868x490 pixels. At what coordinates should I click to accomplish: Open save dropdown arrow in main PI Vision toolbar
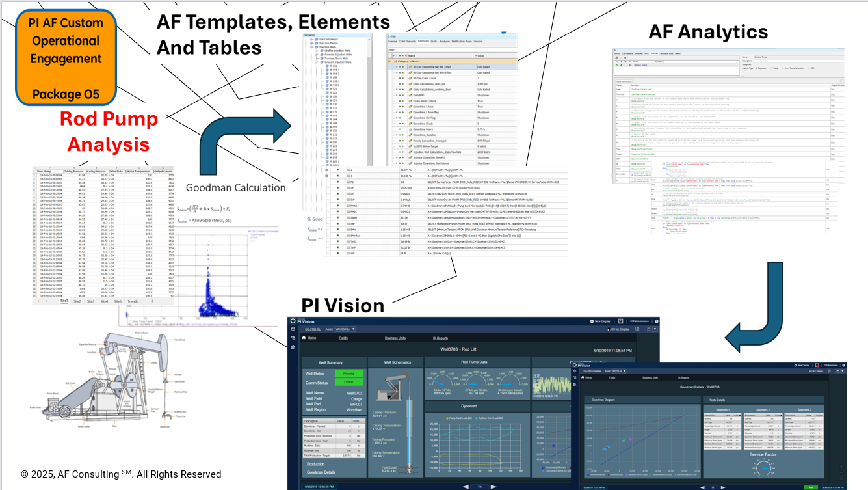[x=655, y=329]
